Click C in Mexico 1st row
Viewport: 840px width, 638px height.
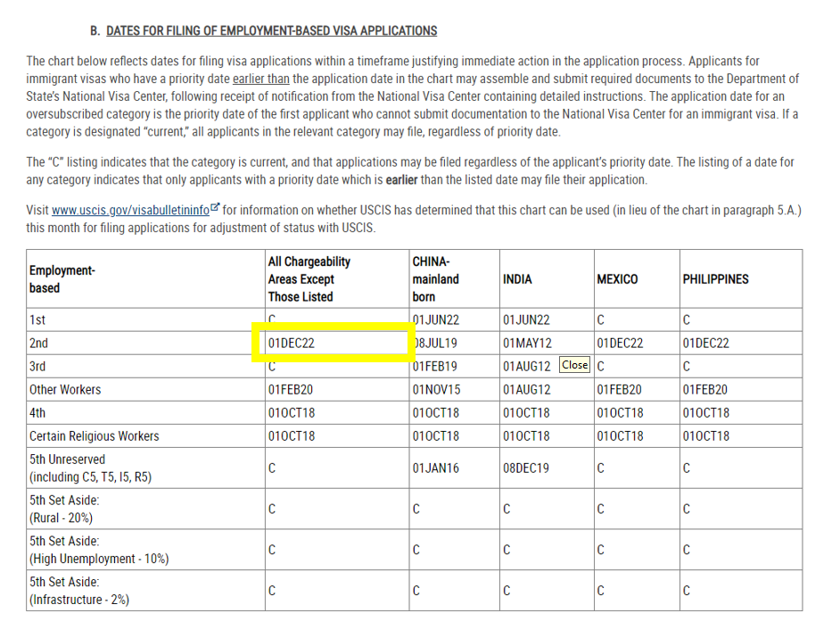click(x=600, y=320)
